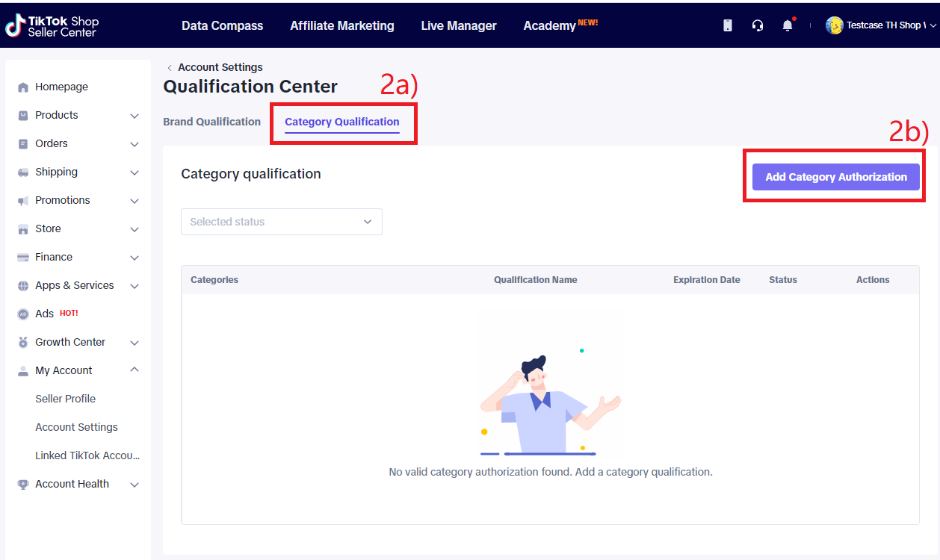The width and height of the screenshot is (940, 560).
Task: Open the mobile app phone icon
Action: (x=728, y=25)
